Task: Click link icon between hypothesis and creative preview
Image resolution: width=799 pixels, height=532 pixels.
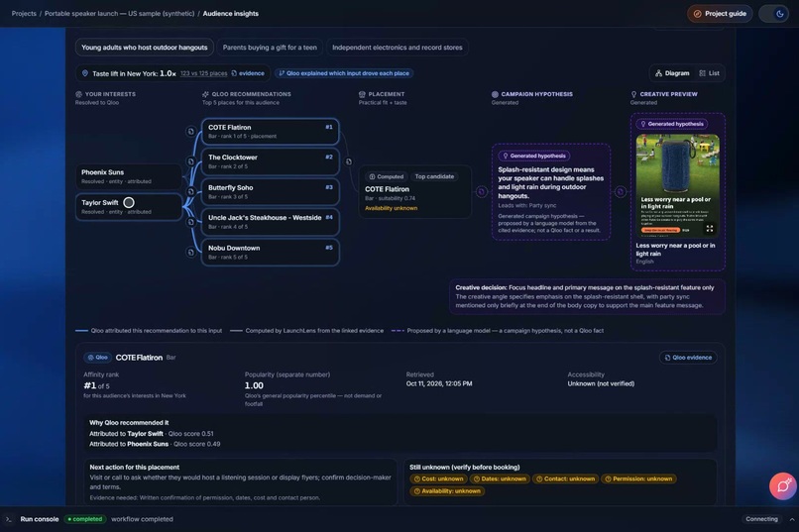Action: click(621, 191)
